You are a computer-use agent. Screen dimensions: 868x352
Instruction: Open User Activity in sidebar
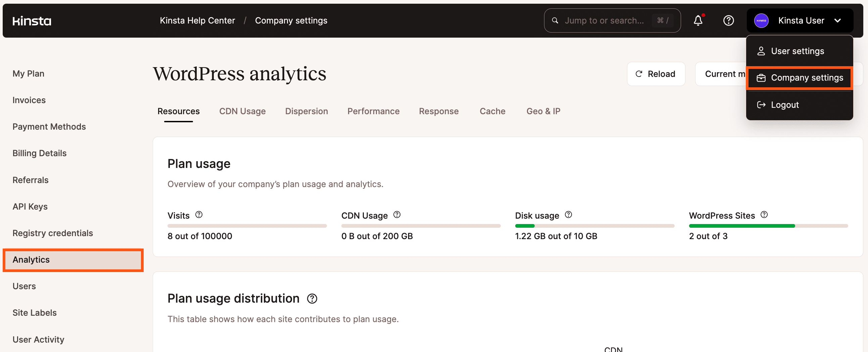pyautogui.click(x=38, y=340)
